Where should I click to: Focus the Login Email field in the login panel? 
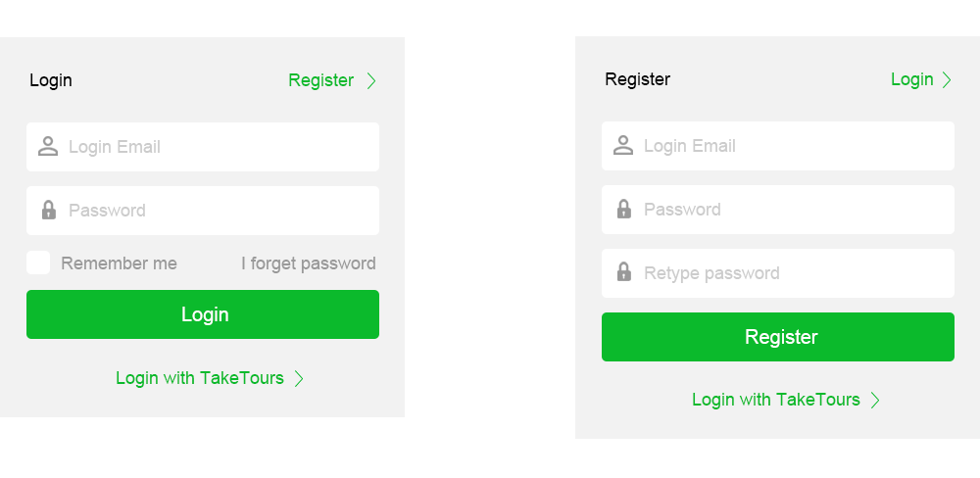click(x=203, y=147)
